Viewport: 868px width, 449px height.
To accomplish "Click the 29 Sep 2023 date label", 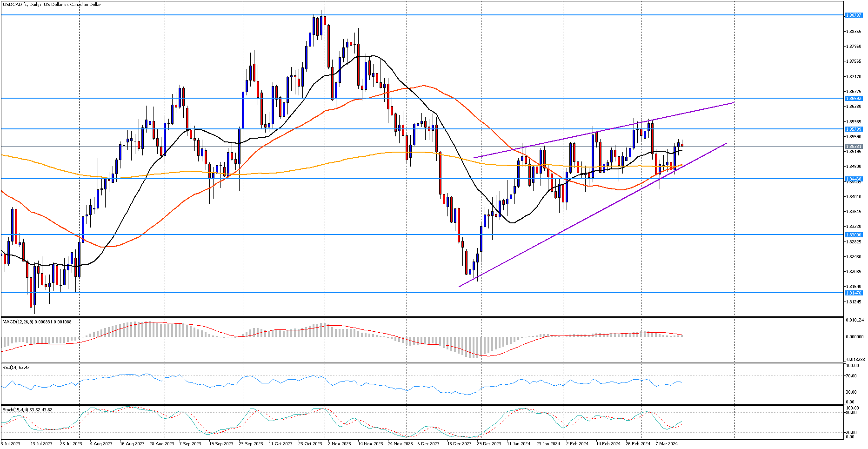I will pyautogui.click(x=251, y=444).
